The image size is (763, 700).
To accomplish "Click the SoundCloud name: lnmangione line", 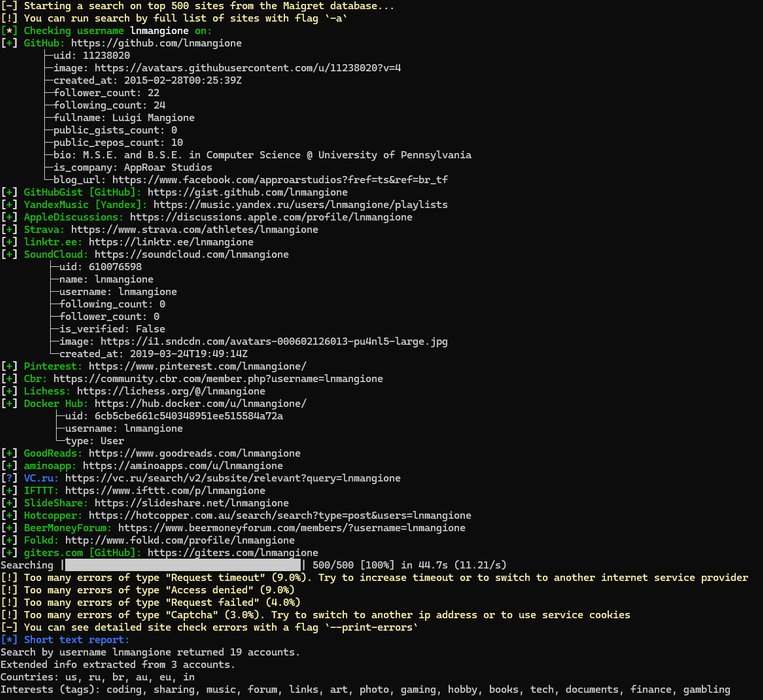I will pyautogui.click(x=106, y=280).
